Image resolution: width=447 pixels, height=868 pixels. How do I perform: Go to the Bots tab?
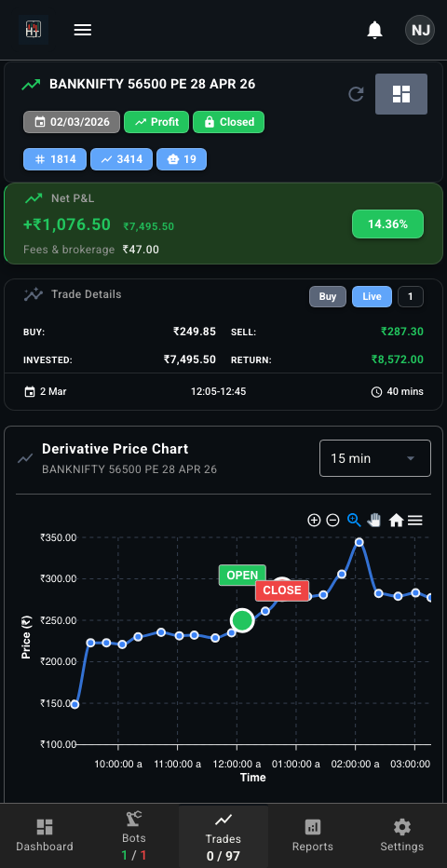coord(134,835)
